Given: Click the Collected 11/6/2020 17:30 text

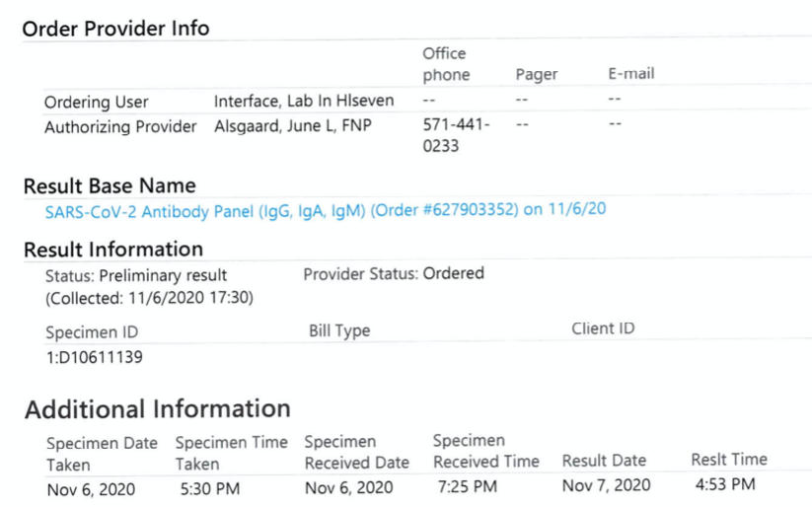Looking at the screenshot, I should coord(149,298).
